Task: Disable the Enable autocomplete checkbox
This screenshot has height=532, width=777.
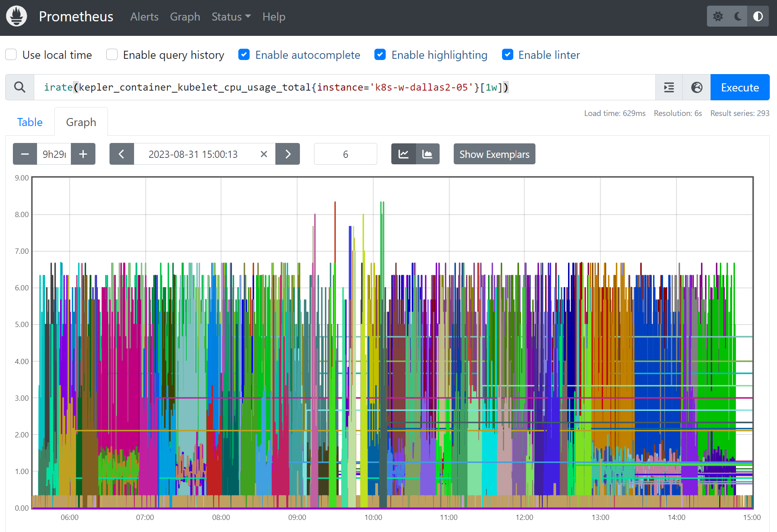Action: (x=244, y=54)
